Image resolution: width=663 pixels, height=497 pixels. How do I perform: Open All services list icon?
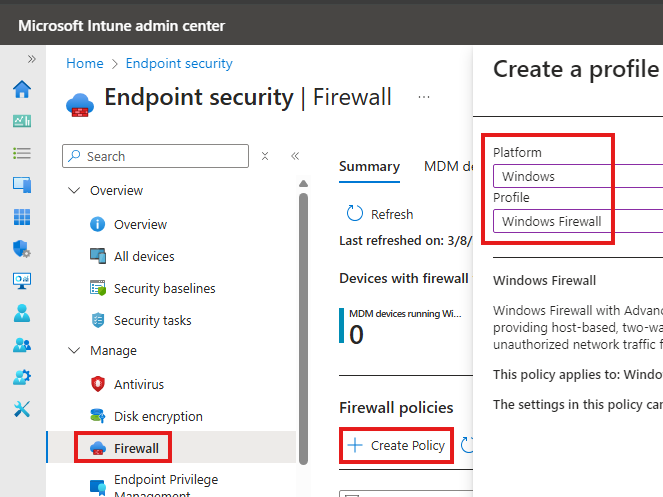tap(22, 153)
